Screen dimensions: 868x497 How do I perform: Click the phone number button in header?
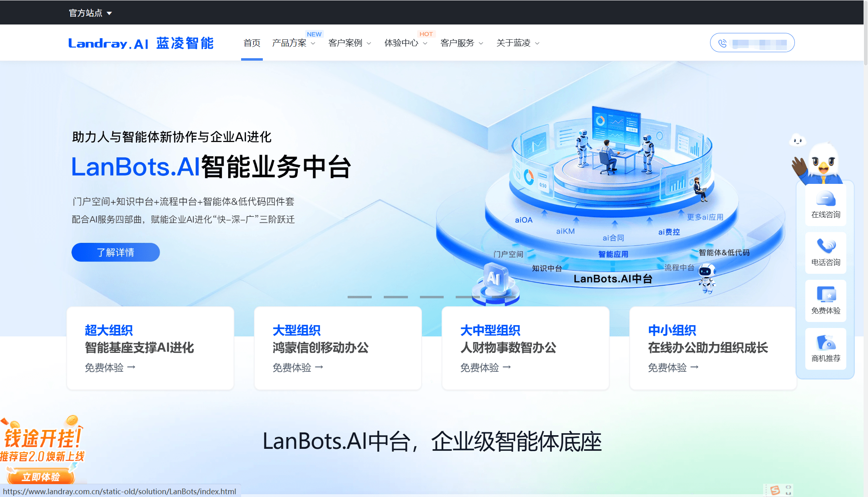pos(752,43)
